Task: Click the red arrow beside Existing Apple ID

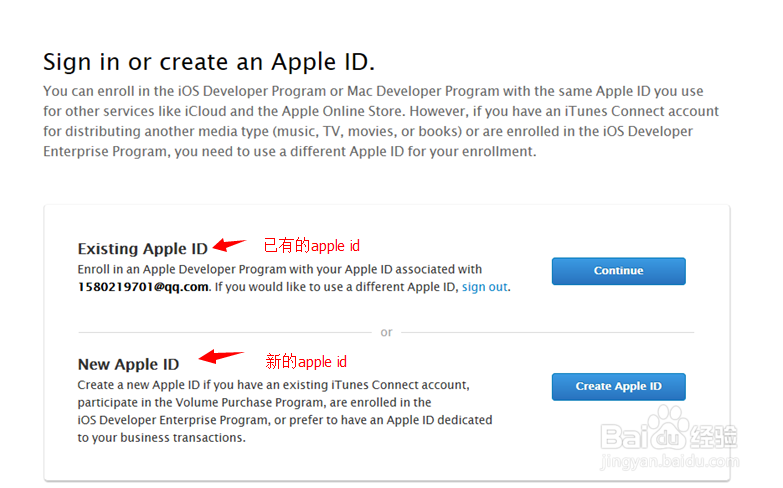Action: (x=231, y=244)
